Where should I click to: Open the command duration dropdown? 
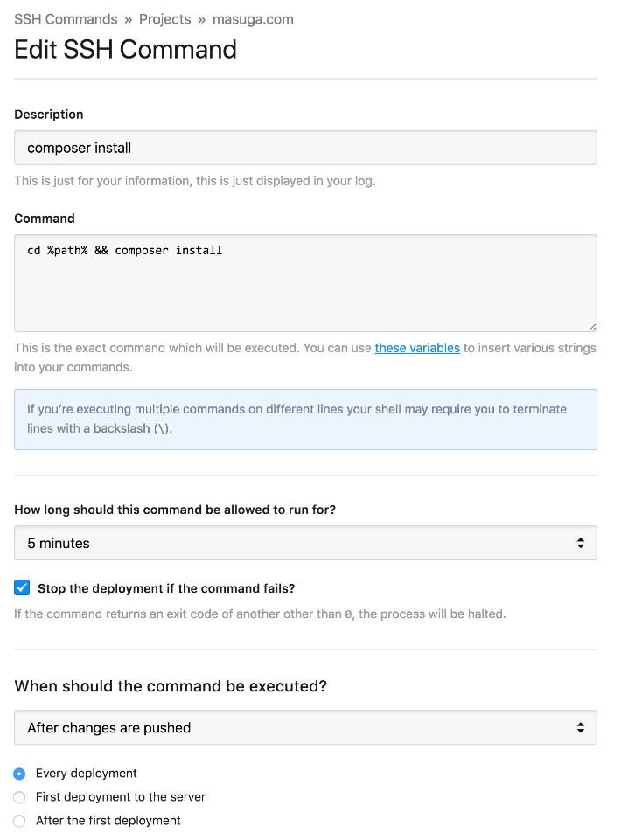point(306,542)
